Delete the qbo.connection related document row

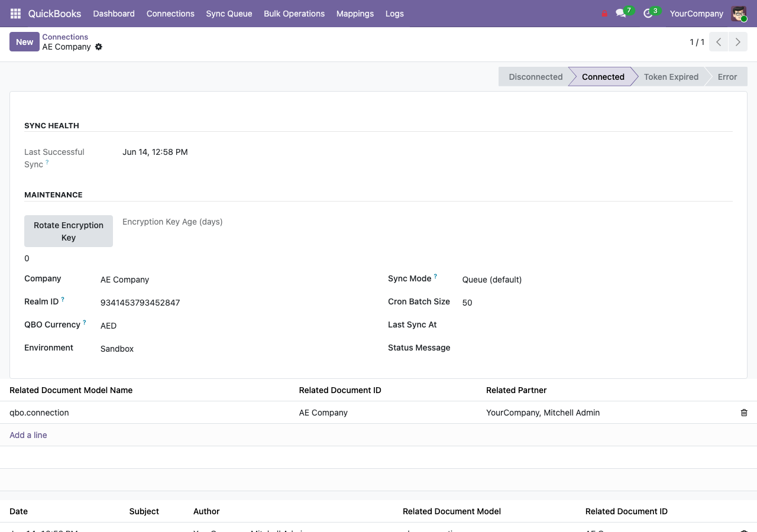[x=744, y=413]
